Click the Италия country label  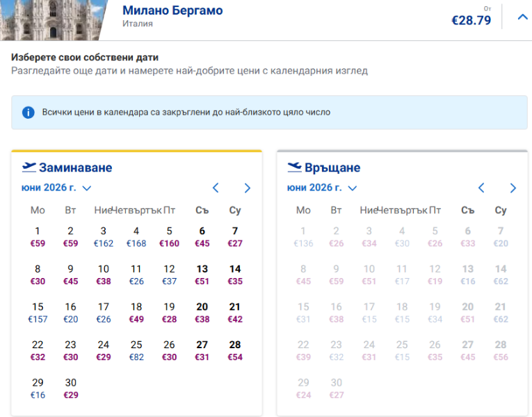click(x=138, y=24)
